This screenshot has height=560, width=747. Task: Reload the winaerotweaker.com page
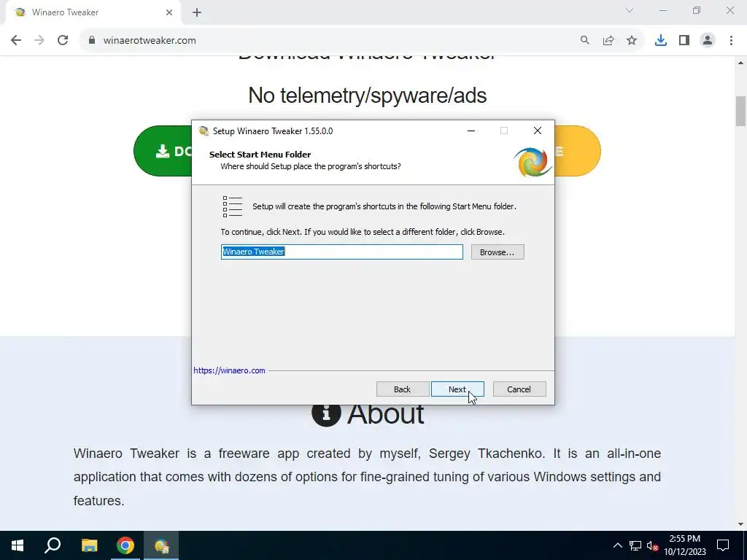63,40
